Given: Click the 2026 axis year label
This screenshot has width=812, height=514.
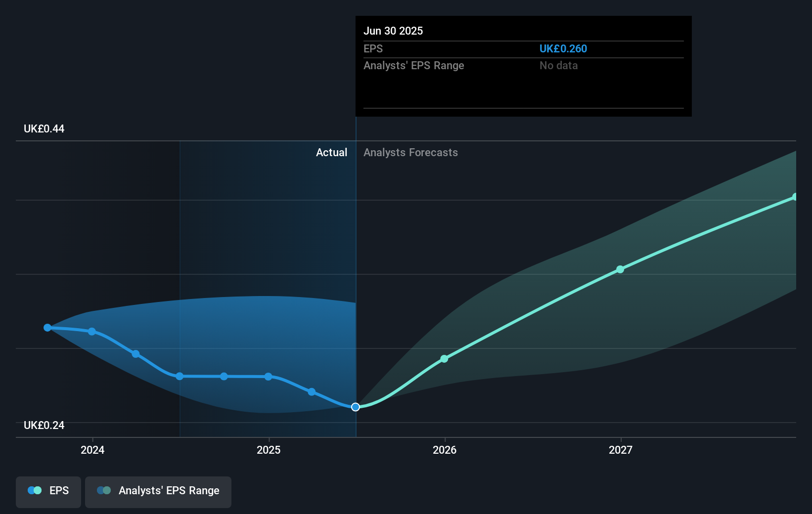Looking at the screenshot, I should [x=445, y=450].
